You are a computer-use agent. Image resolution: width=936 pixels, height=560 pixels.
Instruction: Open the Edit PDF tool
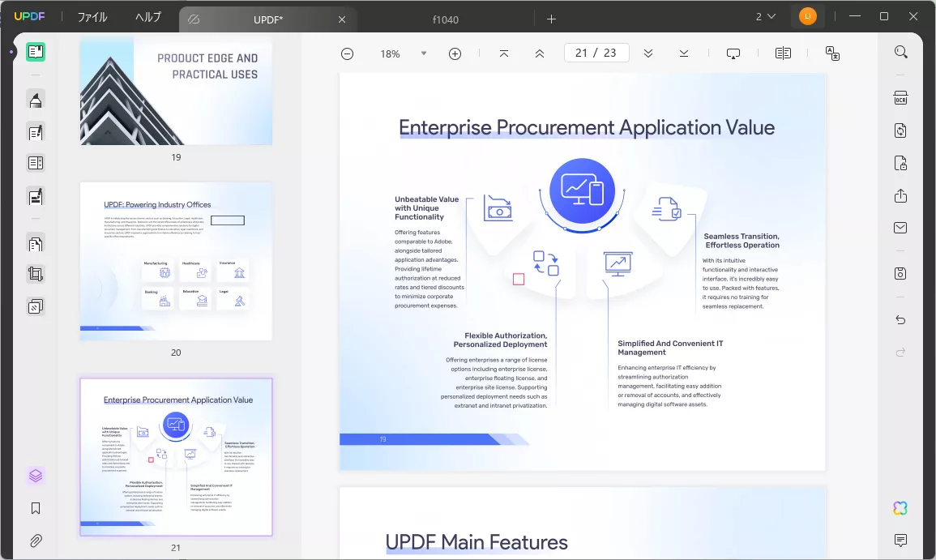click(x=36, y=132)
